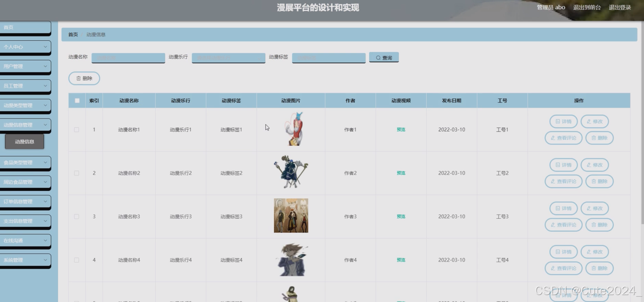Open details for 动漫名称1 row
Screen dimensions: 644x302
click(x=563, y=121)
